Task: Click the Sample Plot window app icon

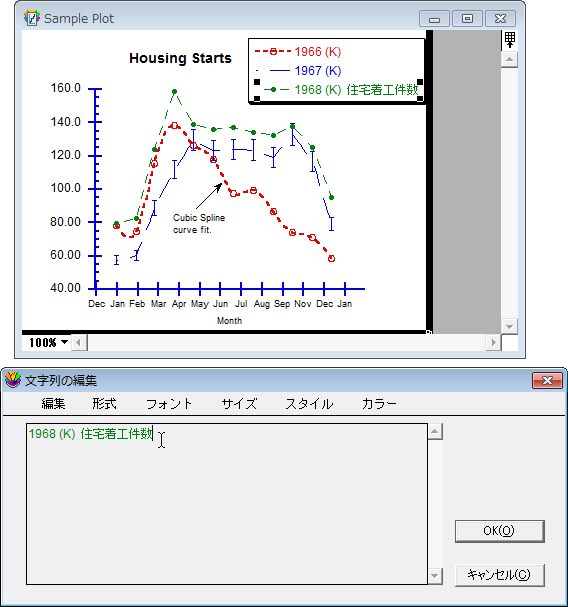Action: pyautogui.click(x=32, y=18)
